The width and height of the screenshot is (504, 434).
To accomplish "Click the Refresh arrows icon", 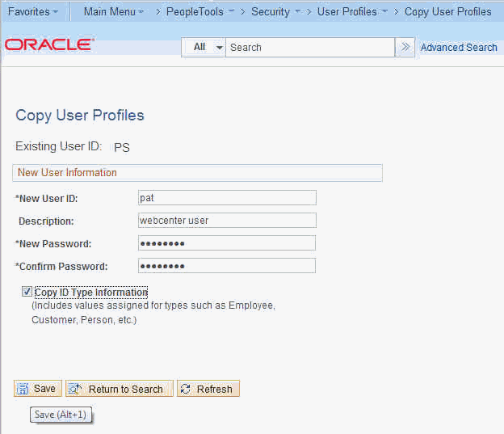I will click(187, 389).
